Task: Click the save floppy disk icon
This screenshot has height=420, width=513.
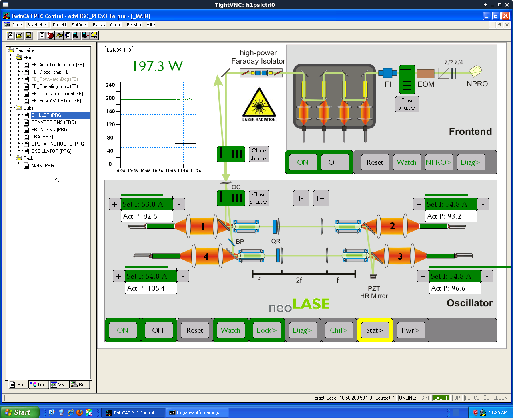Action: pos(28,36)
